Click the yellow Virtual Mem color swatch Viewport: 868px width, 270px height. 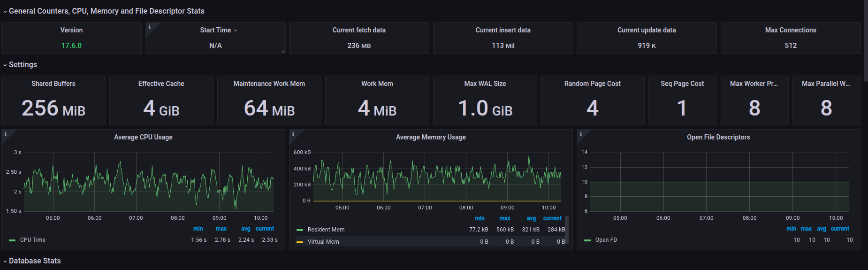(300, 242)
